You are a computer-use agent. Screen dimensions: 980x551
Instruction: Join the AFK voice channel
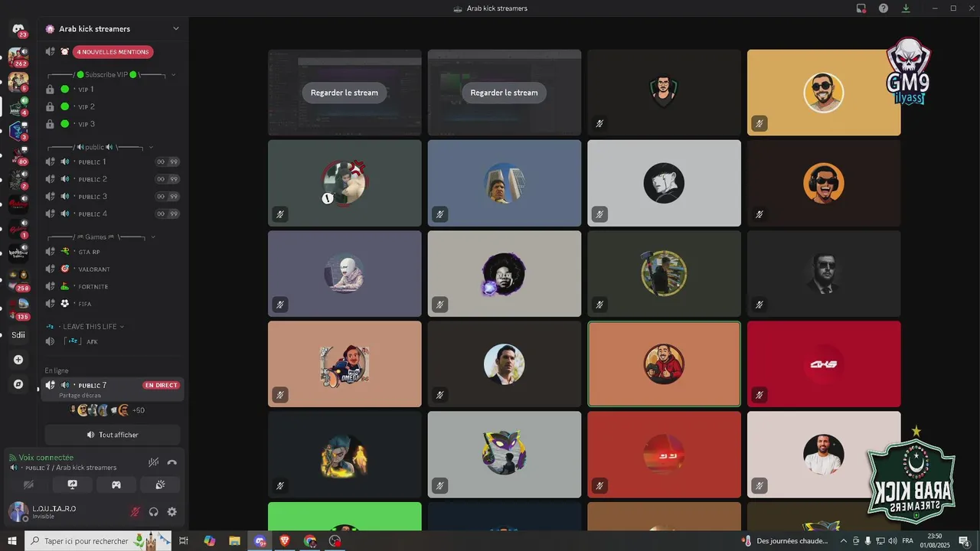point(113,341)
